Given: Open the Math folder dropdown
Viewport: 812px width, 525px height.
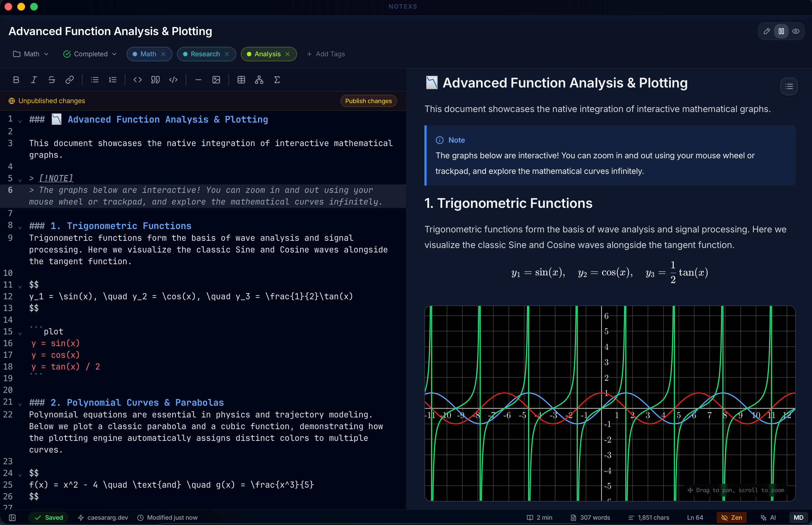Looking at the screenshot, I should [31, 54].
